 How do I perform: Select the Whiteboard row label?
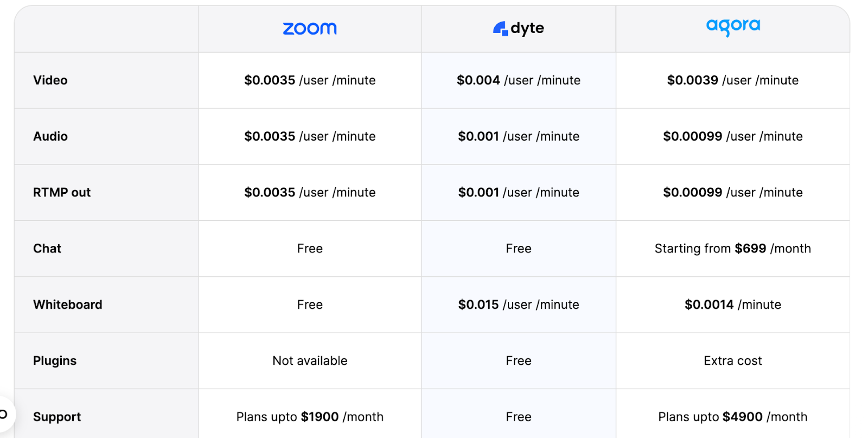click(x=68, y=304)
